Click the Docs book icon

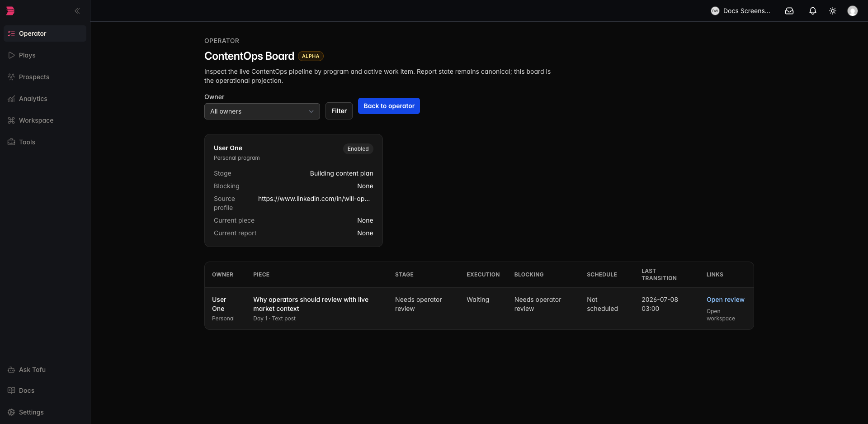tap(11, 391)
